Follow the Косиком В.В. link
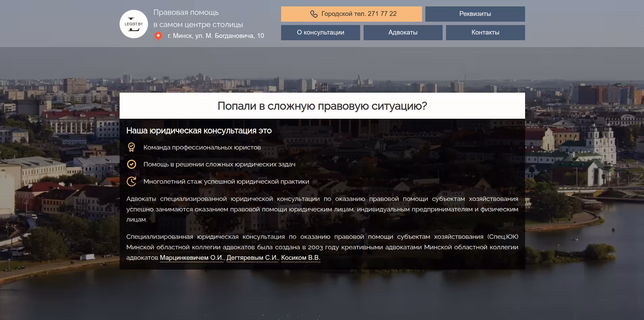This screenshot has height=320, width=644. click(x=300, y=258)
